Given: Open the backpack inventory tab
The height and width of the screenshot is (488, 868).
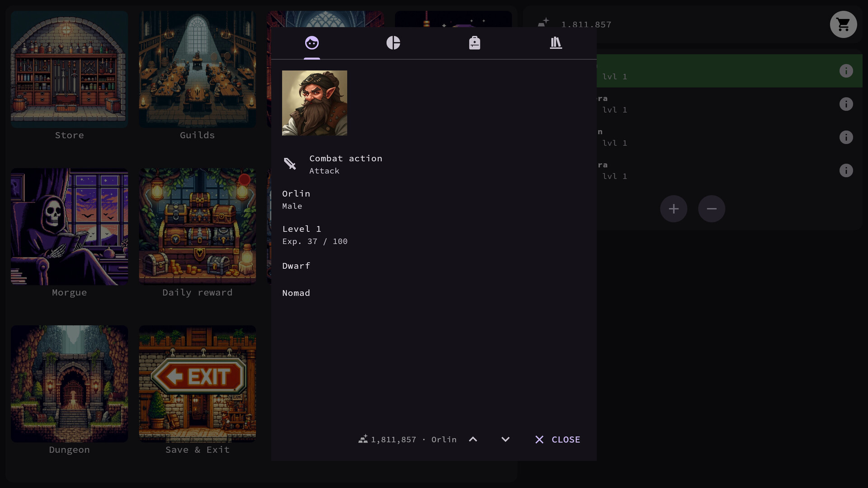Looking at the screenshot, I should [x=474, y=43].
